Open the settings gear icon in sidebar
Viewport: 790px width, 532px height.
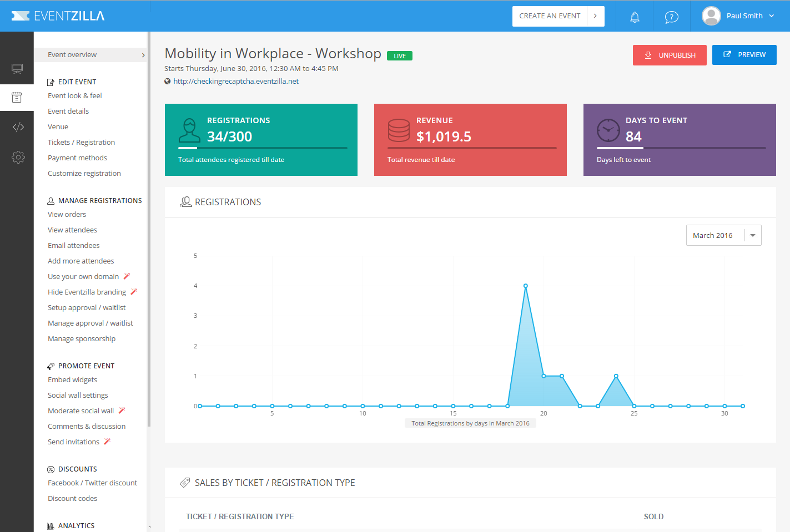[x=18, y=157]
